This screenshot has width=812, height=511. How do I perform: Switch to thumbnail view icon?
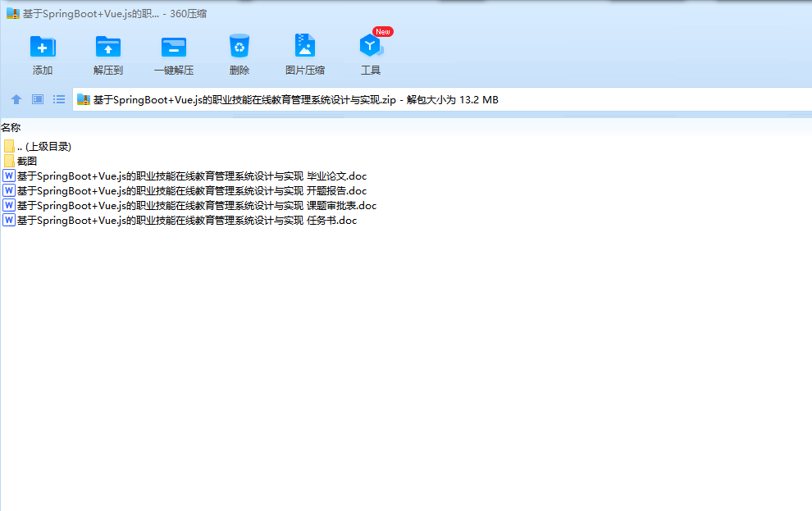pos(38,99)
